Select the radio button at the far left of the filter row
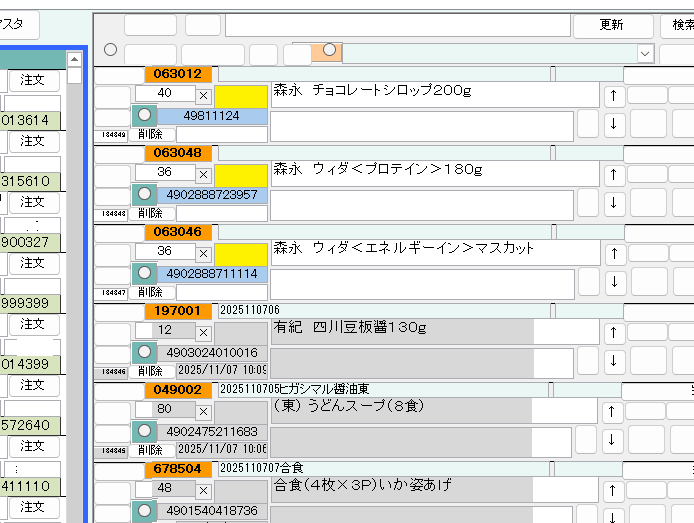This screenshot has height=523, width=694. pos(110,50)
